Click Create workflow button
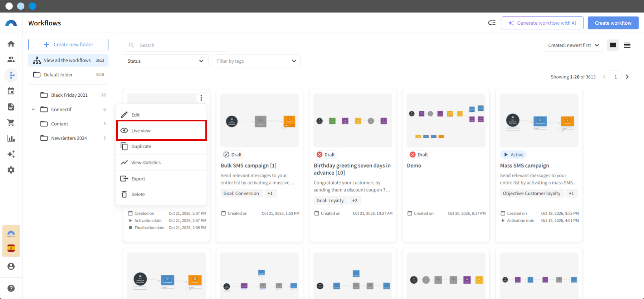Screen dimensions: 644x299 click(613, 23)
